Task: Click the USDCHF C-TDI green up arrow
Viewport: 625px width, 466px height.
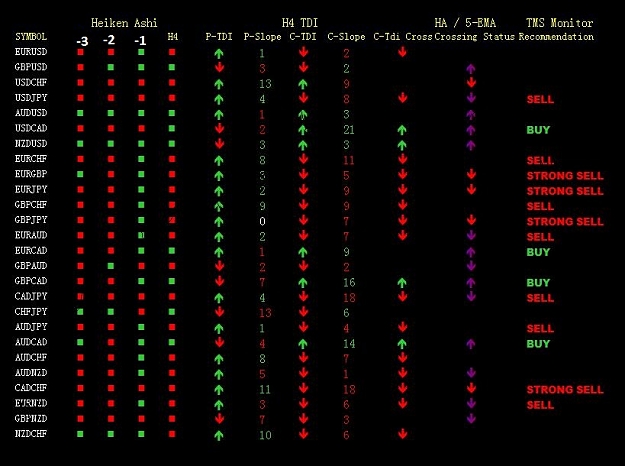Action: [303, 84]
